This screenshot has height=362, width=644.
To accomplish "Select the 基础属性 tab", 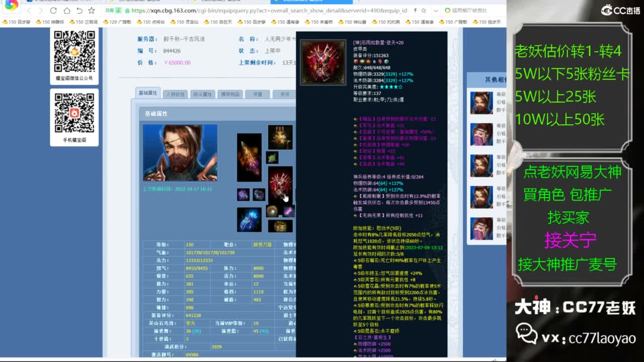I will [148, 93].
